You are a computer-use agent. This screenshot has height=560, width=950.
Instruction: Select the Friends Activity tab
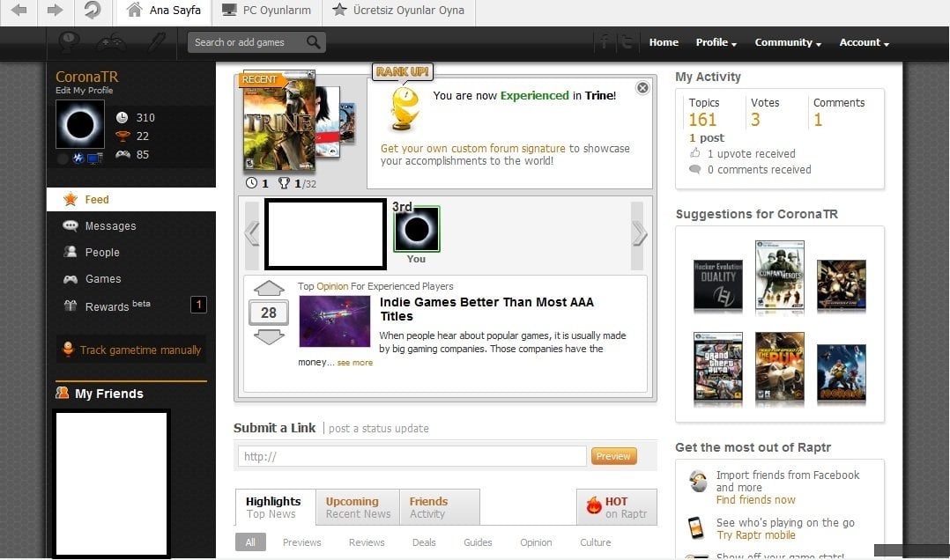[439, 507]
